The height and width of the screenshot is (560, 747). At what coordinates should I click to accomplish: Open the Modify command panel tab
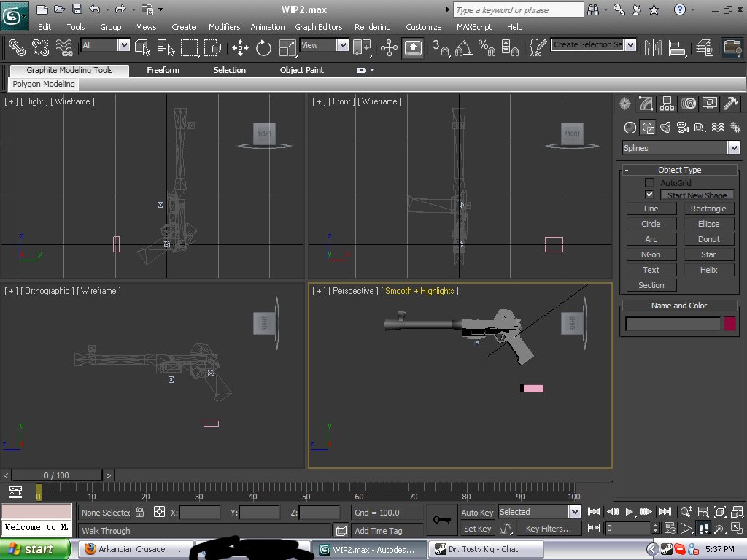(x=646, y=104)
